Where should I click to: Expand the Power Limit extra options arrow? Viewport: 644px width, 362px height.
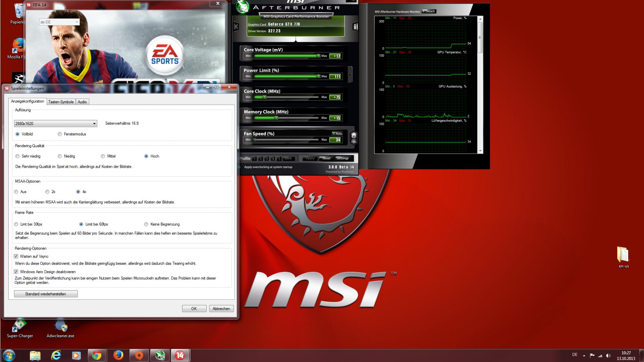350,75
